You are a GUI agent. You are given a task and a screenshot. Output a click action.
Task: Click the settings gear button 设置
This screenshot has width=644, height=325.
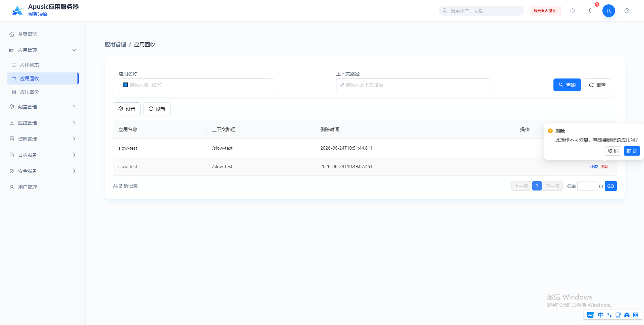click(127, 109)
